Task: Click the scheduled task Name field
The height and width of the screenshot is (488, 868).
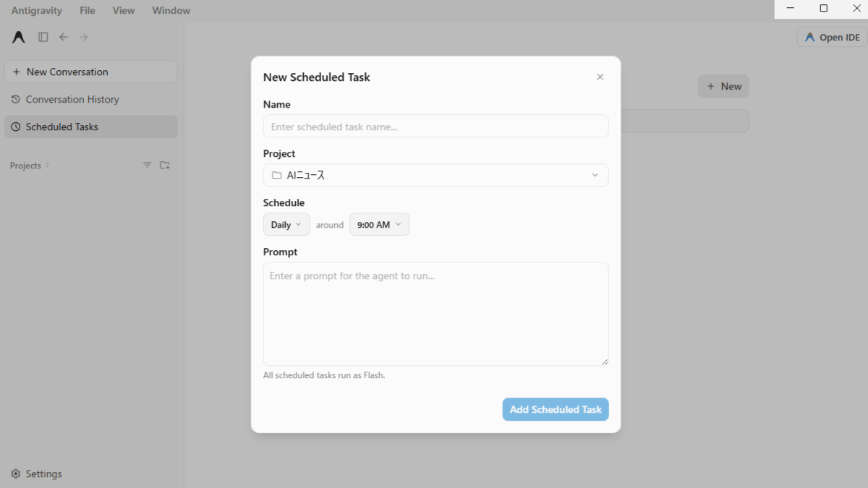Action: pyautogui.click(x=435, y=126)
